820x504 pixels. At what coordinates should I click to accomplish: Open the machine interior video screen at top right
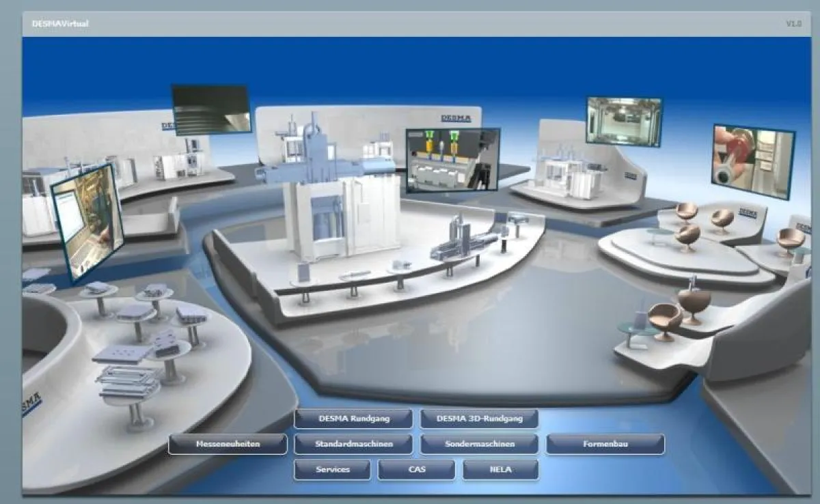click(624, 121)
